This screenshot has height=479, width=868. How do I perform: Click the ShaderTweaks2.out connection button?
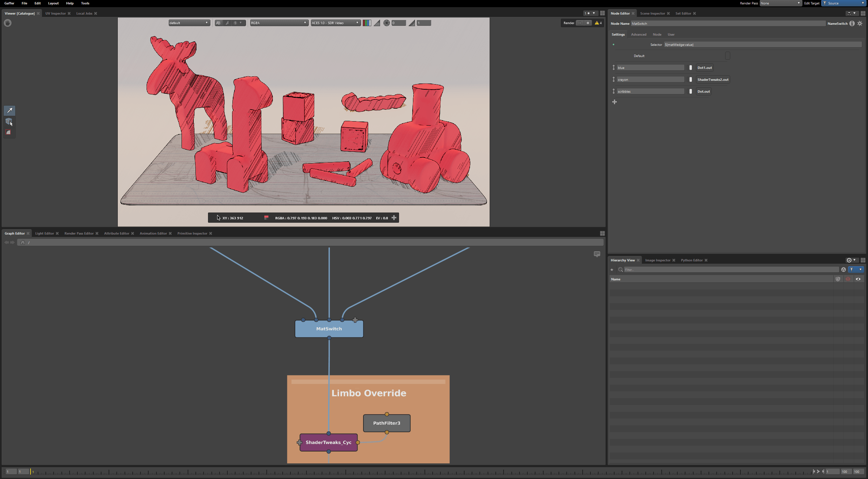pos(713,79)
